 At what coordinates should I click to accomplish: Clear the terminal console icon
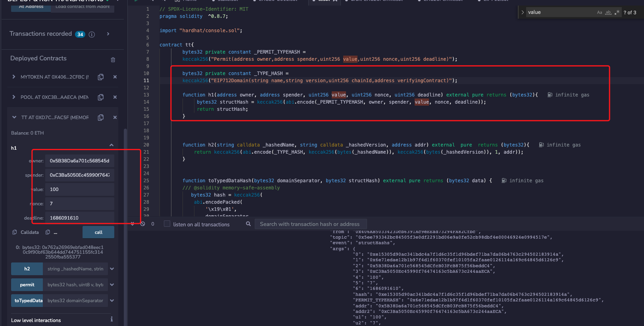point(143,224)
